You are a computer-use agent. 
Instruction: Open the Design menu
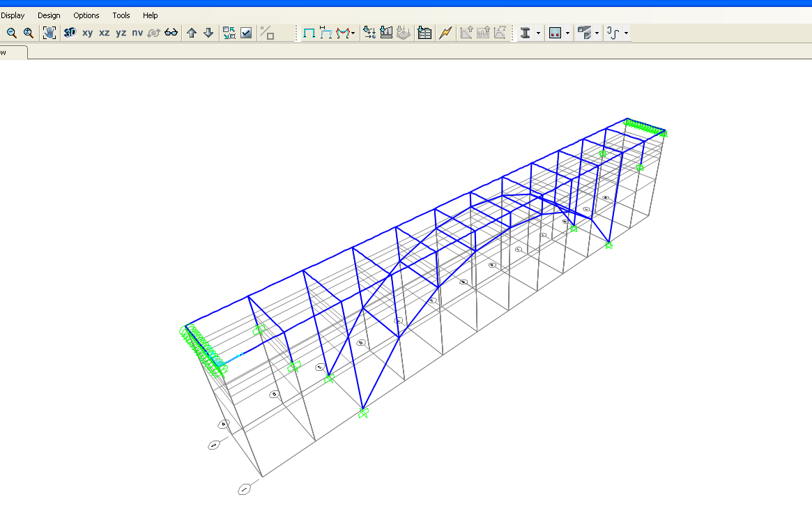tap(49, 15)
